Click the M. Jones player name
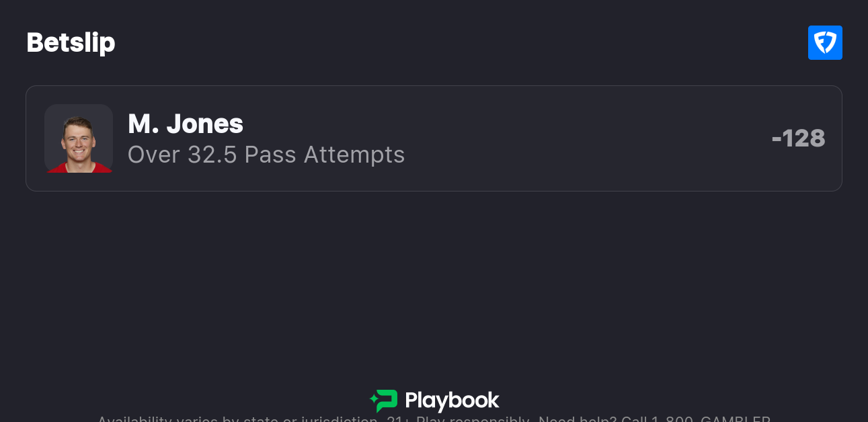Image resolution: width=868 pixels, height=422 pixels. coord(186,124)
